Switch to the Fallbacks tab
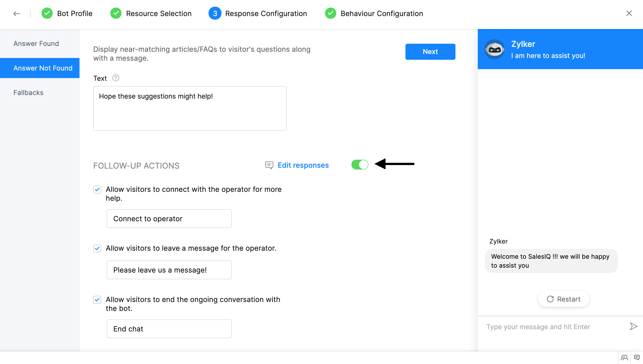Image resolution: width=643 pixels, height=364 pixels. [x=29, y=93]
